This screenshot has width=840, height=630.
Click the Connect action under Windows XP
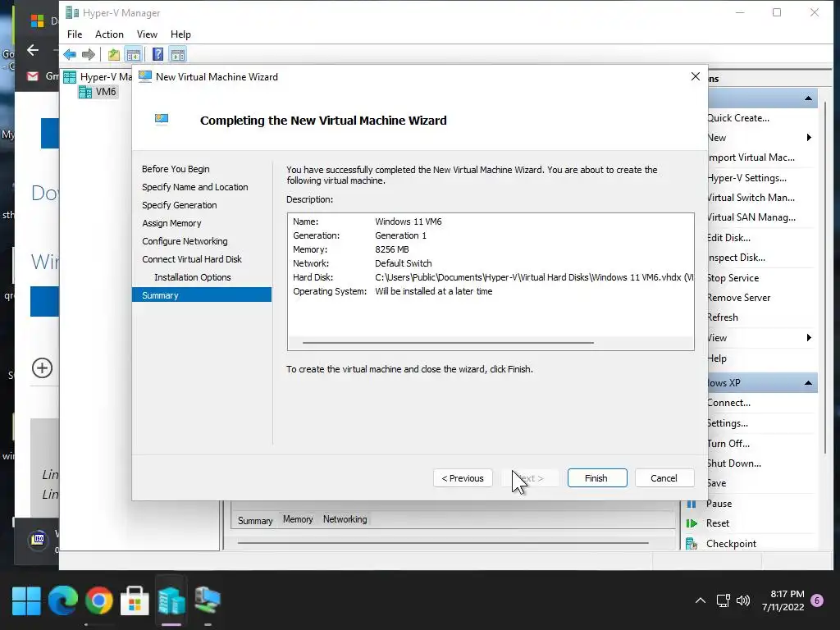728,403
